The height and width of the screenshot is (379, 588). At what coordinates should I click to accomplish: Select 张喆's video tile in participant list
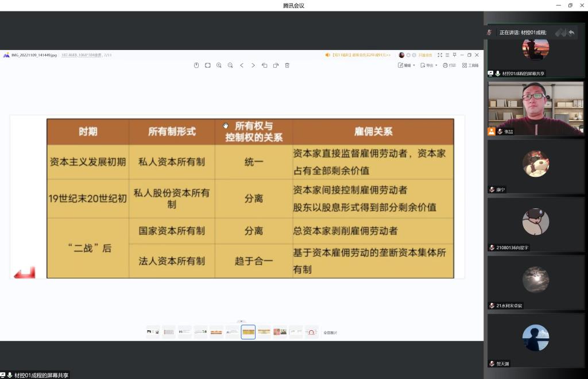[535, 108]
